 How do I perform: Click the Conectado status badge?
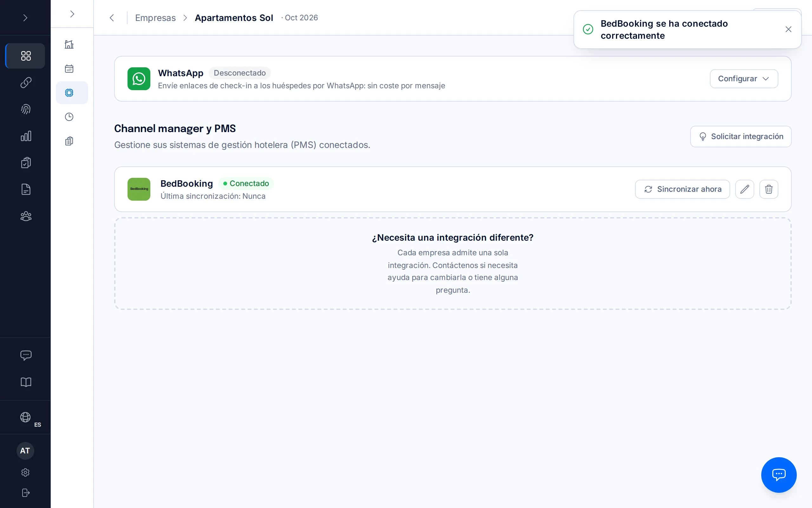click(246, 184)
